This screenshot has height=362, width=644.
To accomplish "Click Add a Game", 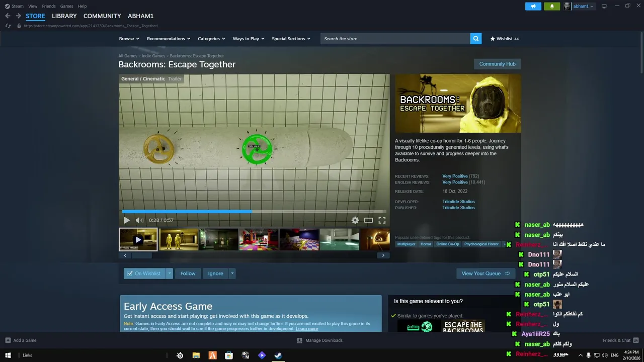I will click(21, 340).
